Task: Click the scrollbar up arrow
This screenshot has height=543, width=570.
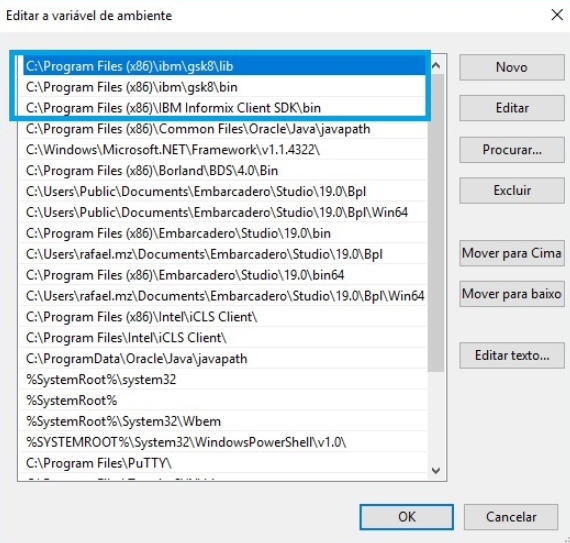Action: (436, 65)
